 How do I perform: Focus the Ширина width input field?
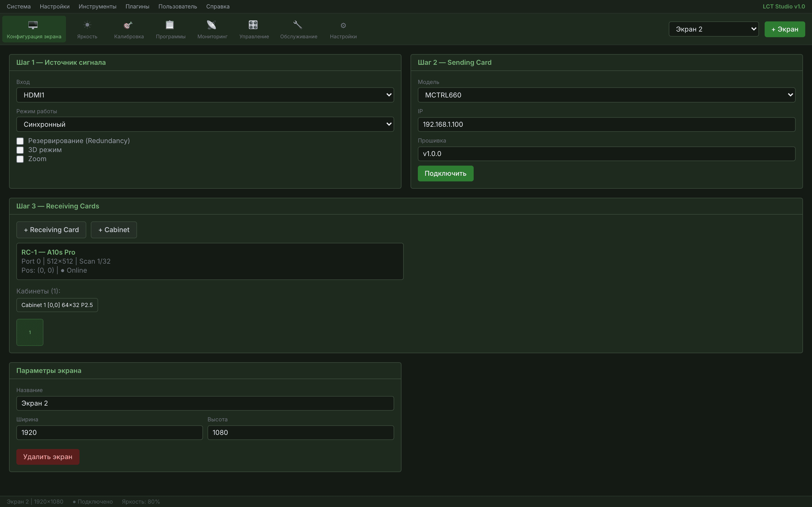tap(109, 433)
